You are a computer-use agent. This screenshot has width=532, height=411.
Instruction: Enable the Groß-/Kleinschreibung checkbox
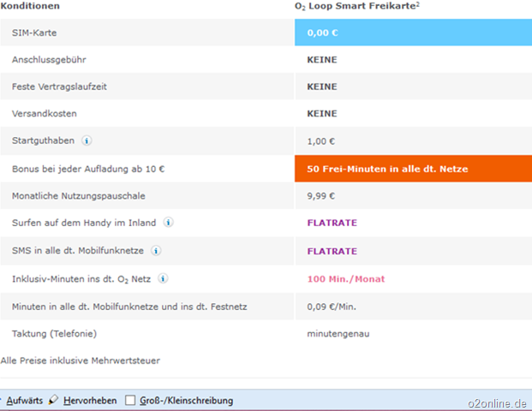pyautogui.click(x=130, y=401)
